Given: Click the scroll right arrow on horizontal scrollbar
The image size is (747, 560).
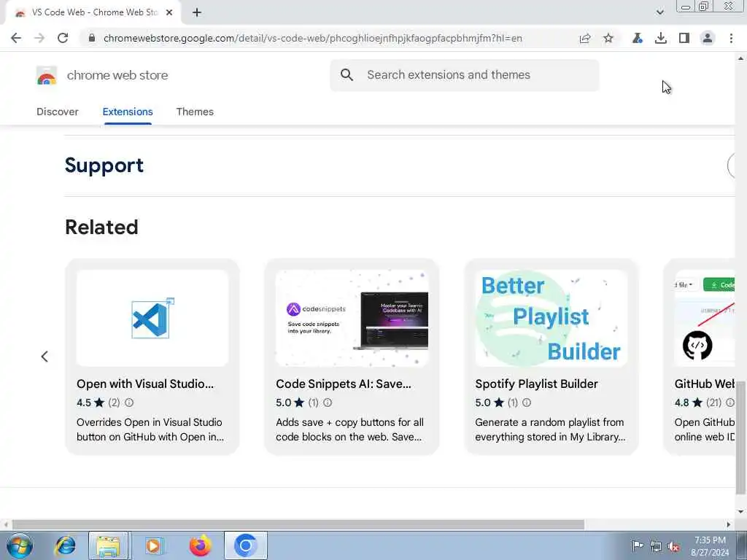Looking at the screenshot, I should click(x=729, y=524).
